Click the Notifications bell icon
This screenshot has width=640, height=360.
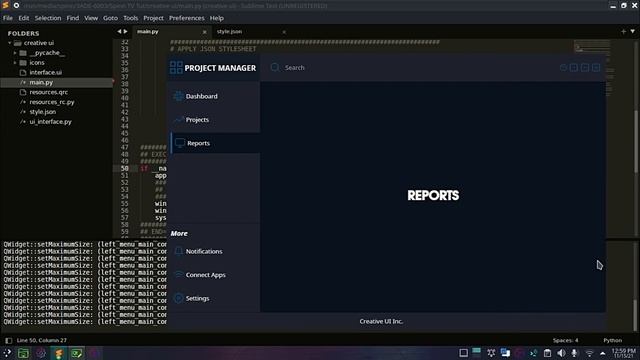(178, 251)
